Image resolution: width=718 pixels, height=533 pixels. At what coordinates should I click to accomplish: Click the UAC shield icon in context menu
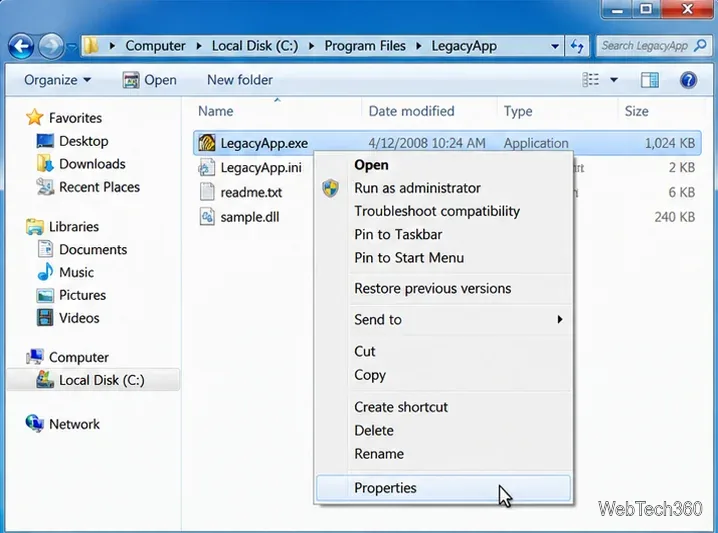[x=331, y=188]
